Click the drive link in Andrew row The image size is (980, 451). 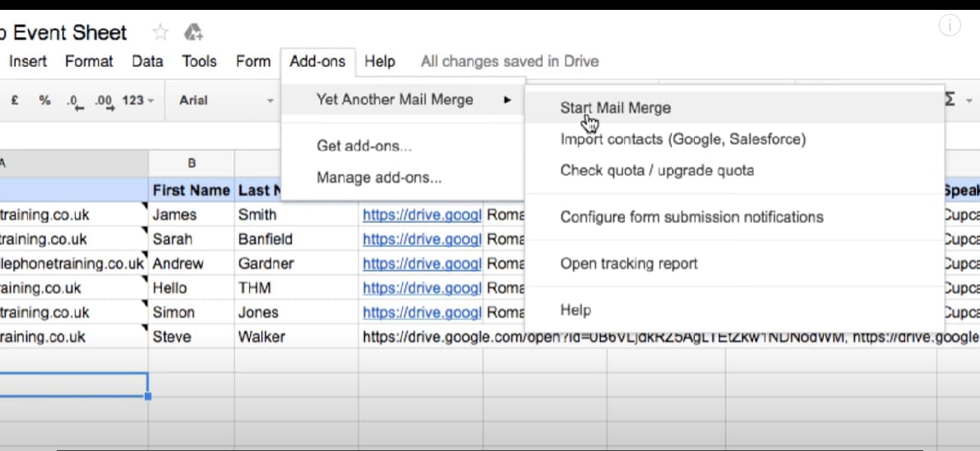coord(422,263)
